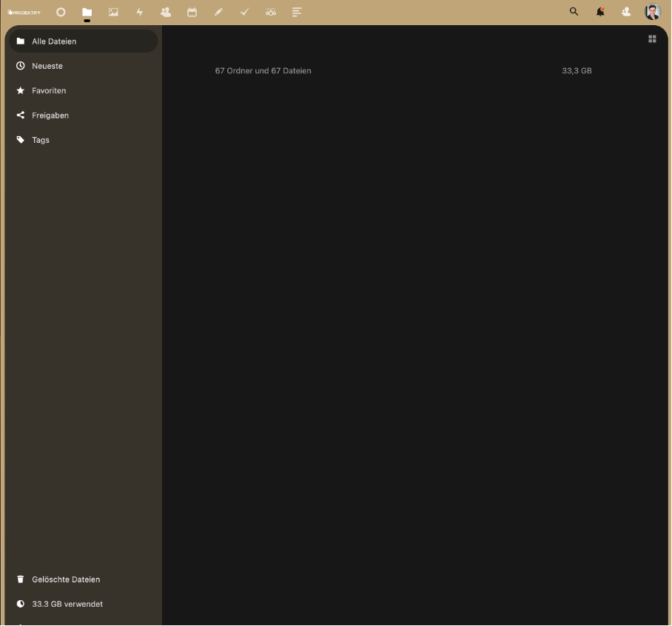The image size is (672, 626).
Task: Open the notifications bell
Action: tap(600, 12)
